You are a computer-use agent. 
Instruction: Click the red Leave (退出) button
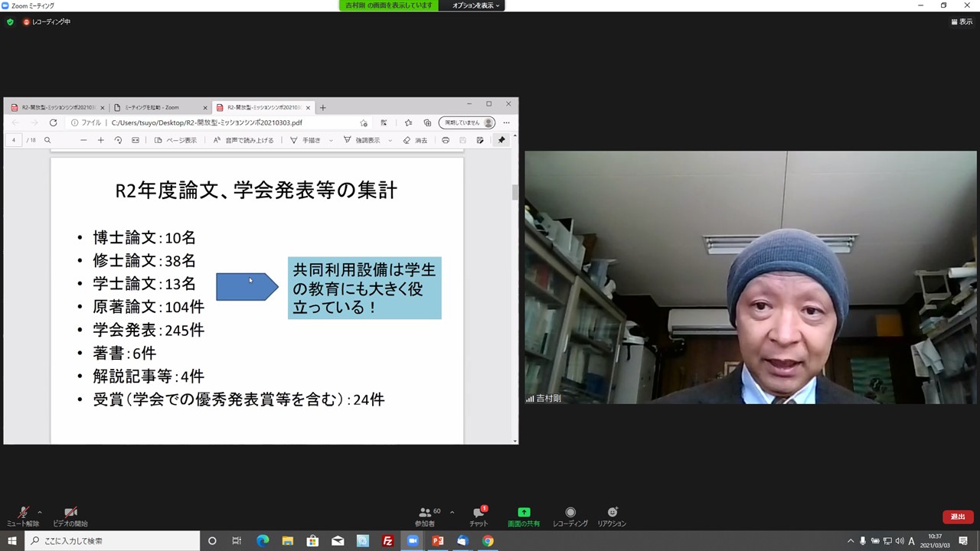pyautogui.click(x=958, y=517)
